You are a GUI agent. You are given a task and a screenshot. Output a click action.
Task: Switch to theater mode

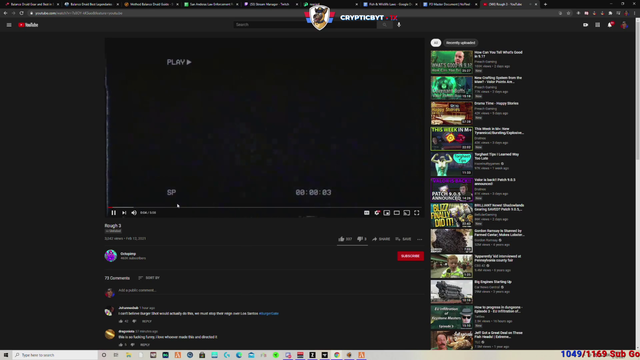tap(397, 213)
